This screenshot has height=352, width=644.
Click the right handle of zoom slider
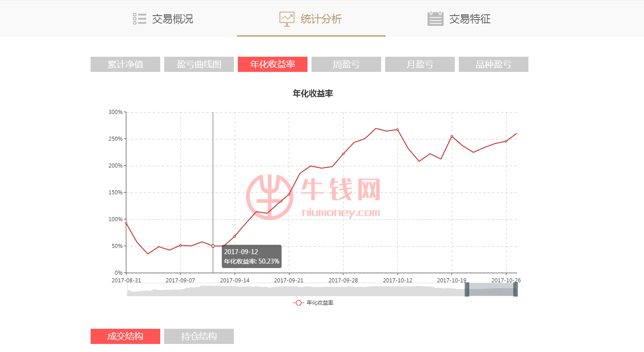coord(515,289)
